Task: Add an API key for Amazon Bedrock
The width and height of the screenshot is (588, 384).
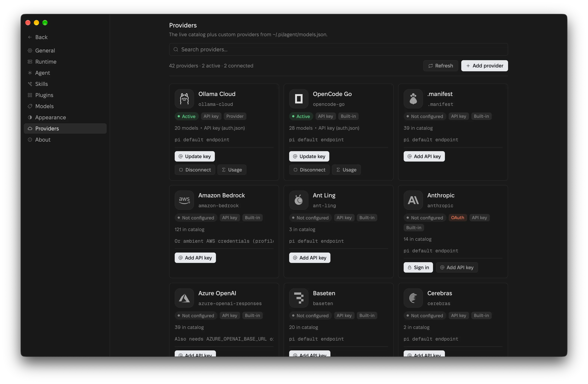Action: 195,258
